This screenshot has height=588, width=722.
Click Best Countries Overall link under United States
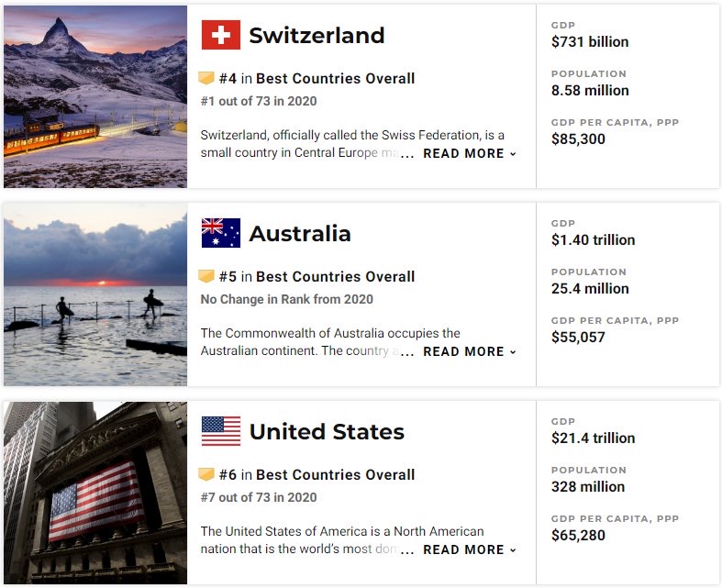coord(335,474)
